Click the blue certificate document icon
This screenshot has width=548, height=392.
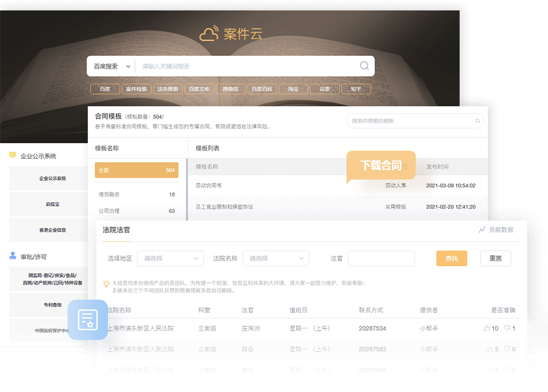click(87, 319)
